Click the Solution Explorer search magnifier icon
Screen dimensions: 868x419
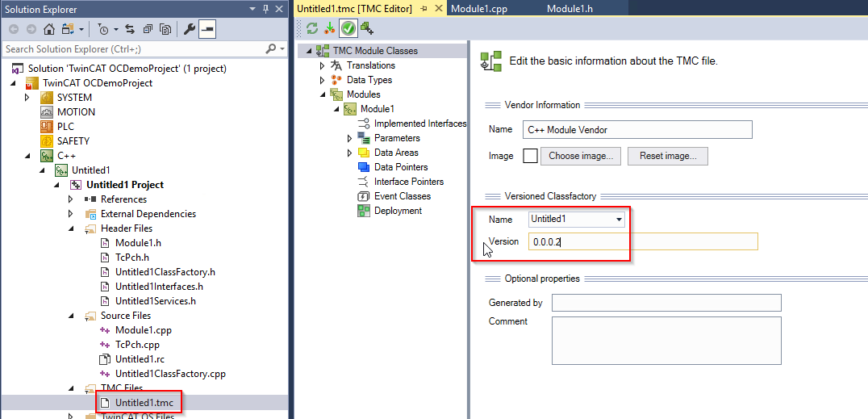270,49
